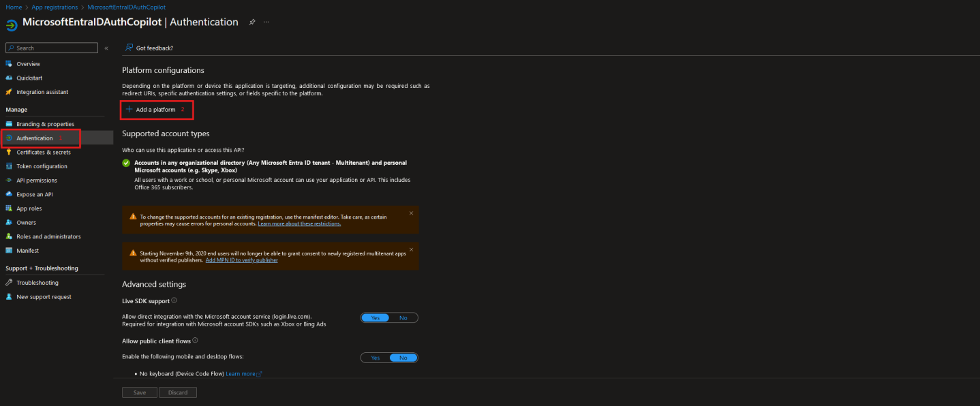Viewport: 980px width, 406px height.
Task: Click the Allow public client flows info icon
Action: pyautogui.click(x=195, y=341)
